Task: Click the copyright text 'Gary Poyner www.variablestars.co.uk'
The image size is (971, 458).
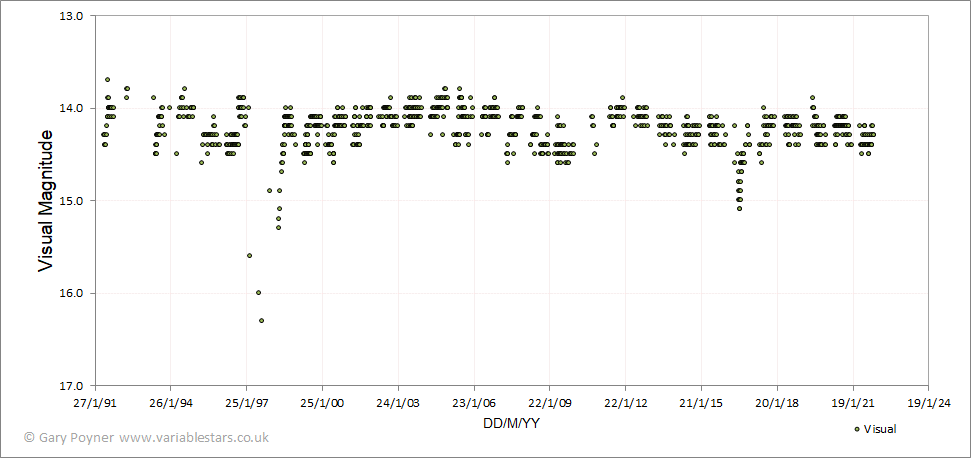Action: coord(152,437)
